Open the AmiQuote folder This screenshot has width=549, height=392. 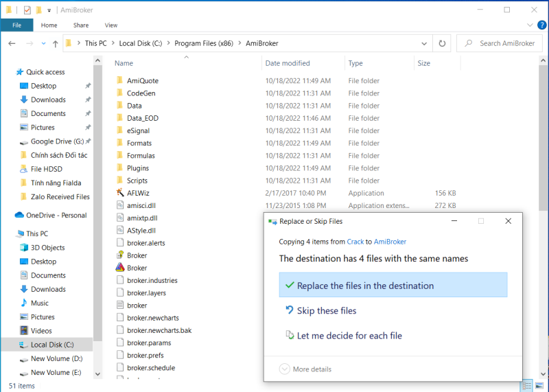click(x=142, y=81)
